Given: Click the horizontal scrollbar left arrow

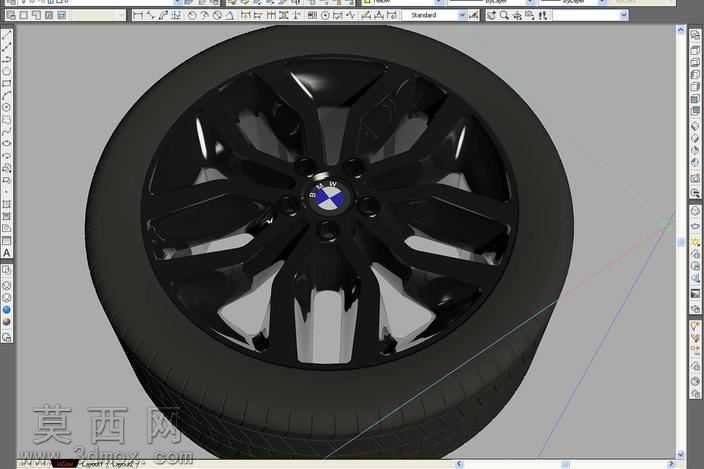Looking at the screenshot, I should point(459,464).
